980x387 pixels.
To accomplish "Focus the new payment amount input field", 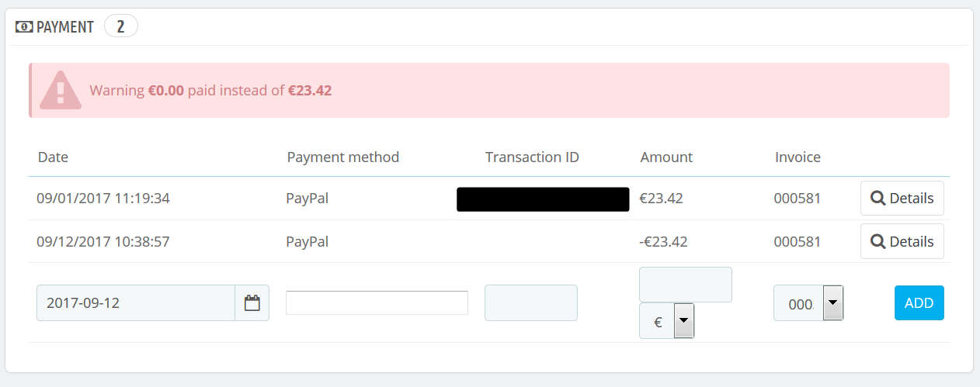I will (x=685, y=285).
